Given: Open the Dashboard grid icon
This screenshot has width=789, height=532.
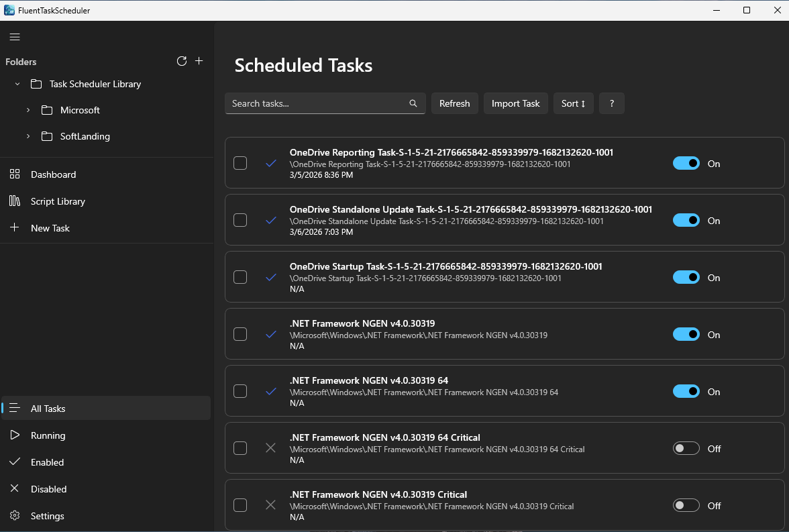Looking at the screenshot, I should point(15,174).
